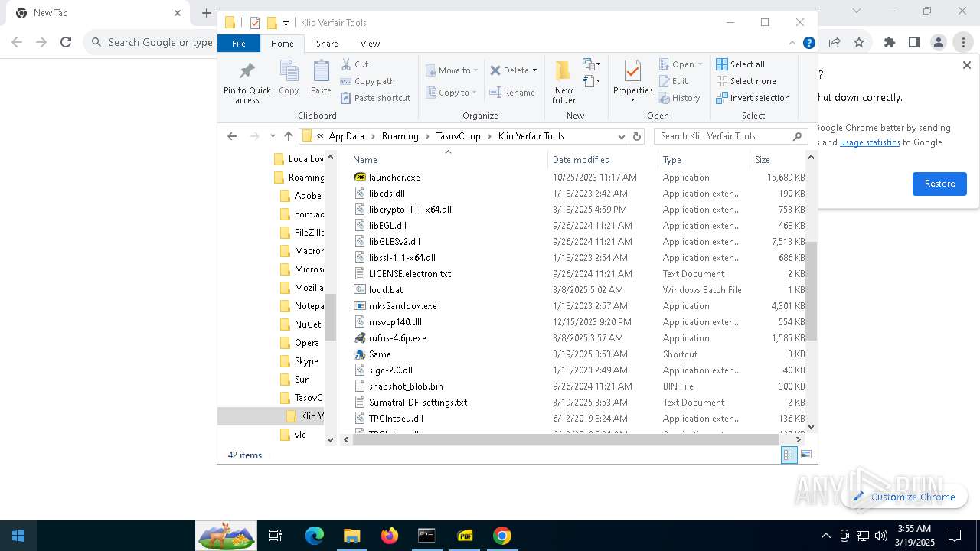Switch to Details view layout icon

click(x=789, y=455)
